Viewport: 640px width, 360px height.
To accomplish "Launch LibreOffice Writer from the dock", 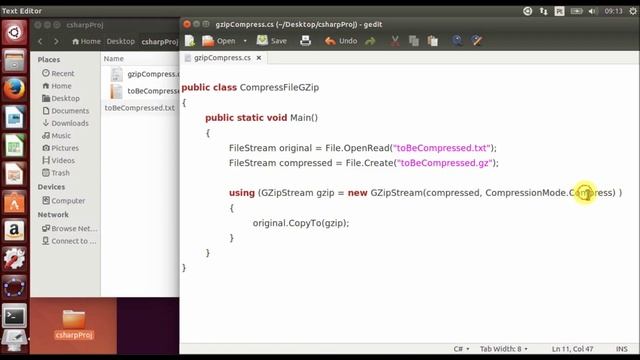I will click(x=14, y=118).
